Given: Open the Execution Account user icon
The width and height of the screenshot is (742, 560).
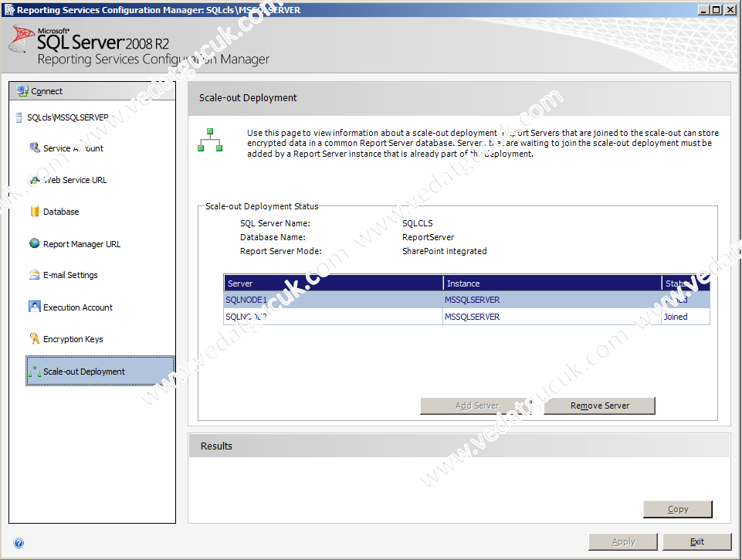Looking at the screenshot, I should (35, 307).
